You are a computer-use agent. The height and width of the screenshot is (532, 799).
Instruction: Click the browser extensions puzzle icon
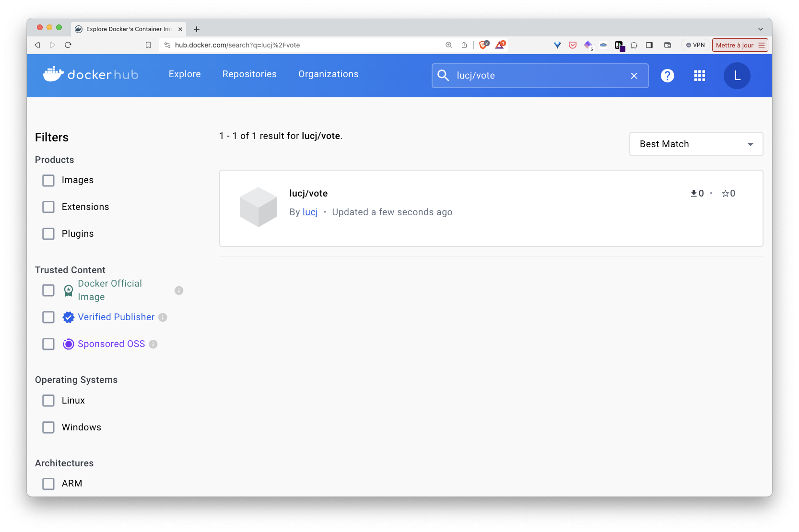click(x=634, y=45)
